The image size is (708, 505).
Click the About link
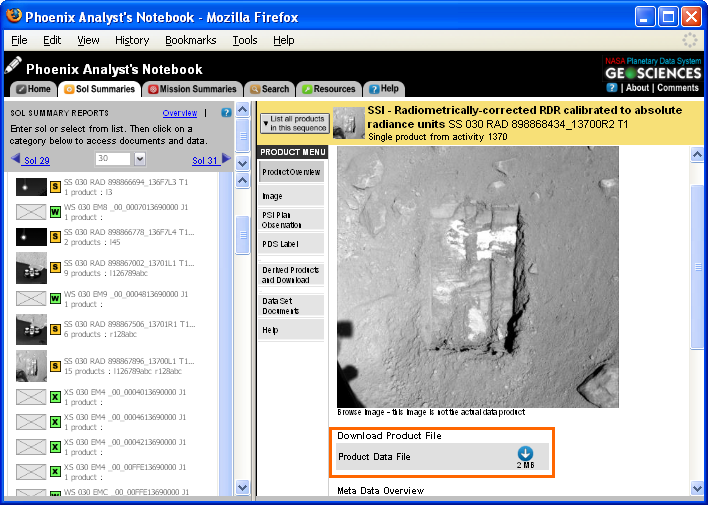(637, 88)
